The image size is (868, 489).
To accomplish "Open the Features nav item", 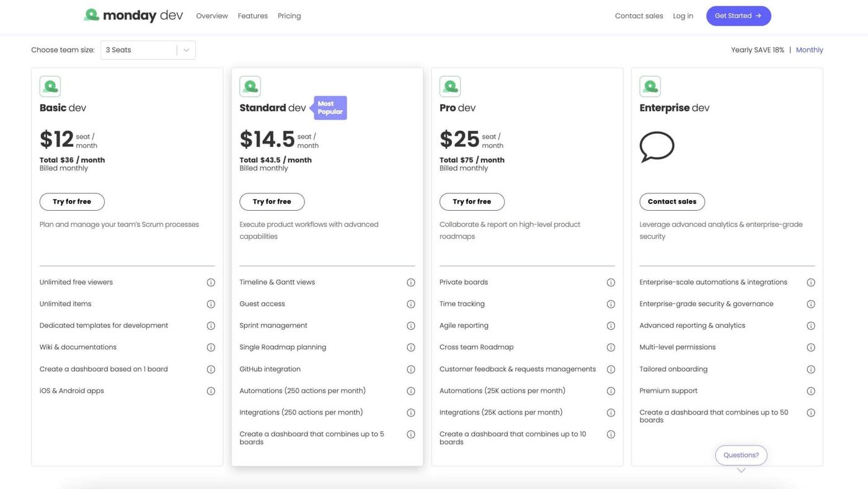I will pyautogui.click(x=253, y=16).
